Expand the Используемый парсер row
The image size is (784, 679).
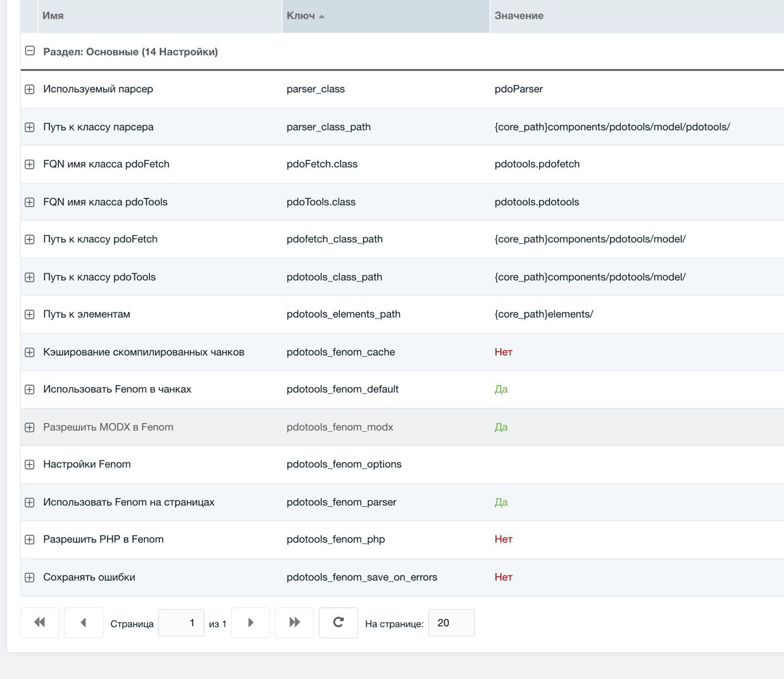pos(29,89)
